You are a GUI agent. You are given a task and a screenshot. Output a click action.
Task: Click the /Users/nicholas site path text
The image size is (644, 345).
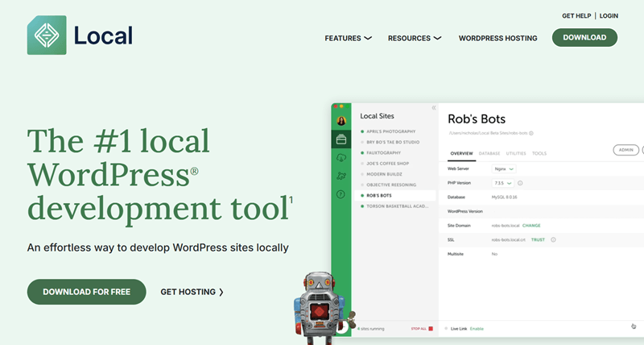point(488,133)
